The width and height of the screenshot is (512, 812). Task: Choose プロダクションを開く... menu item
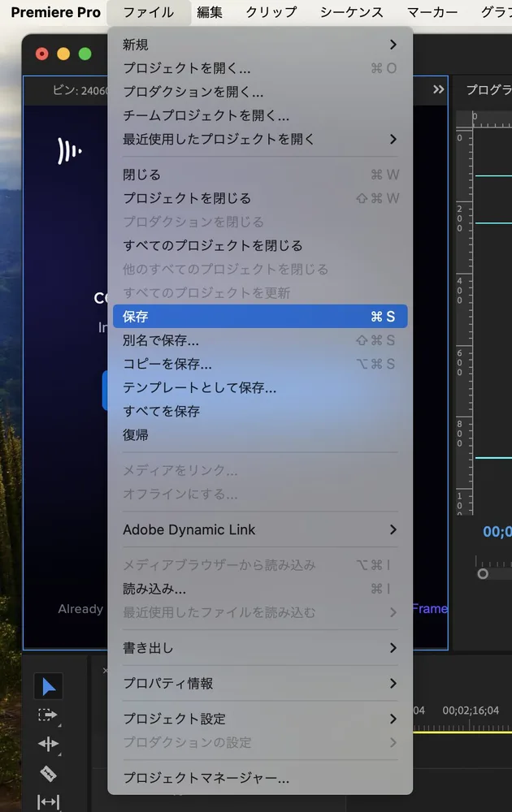pos(260,92)
